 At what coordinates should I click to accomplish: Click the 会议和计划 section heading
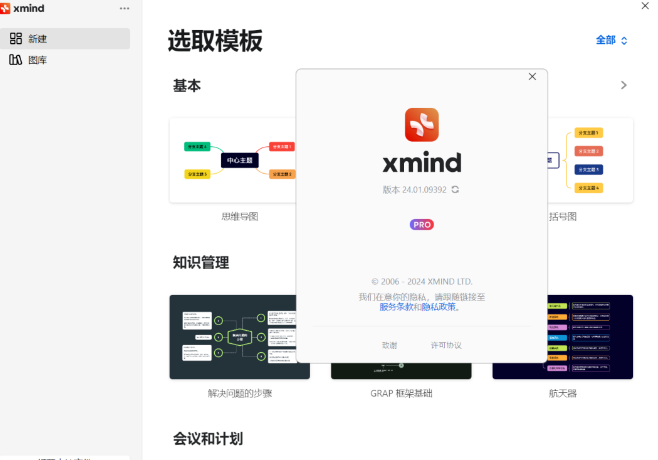(x=208, y=439)
